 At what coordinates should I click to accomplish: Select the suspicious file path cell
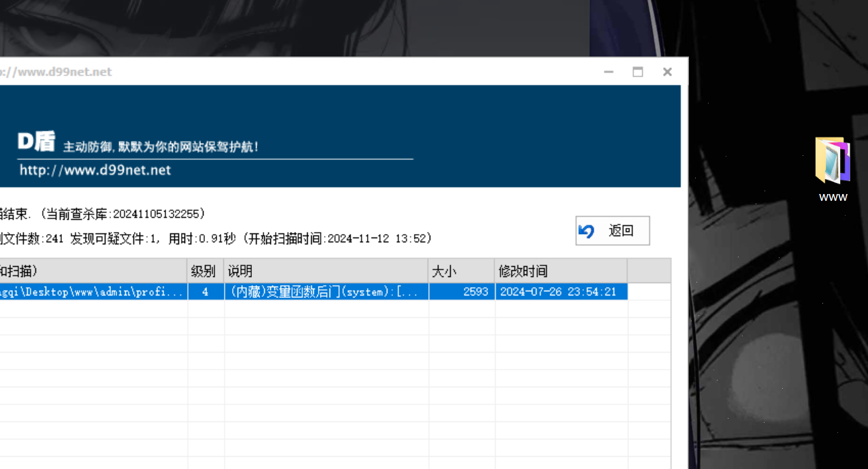point(93,291)
